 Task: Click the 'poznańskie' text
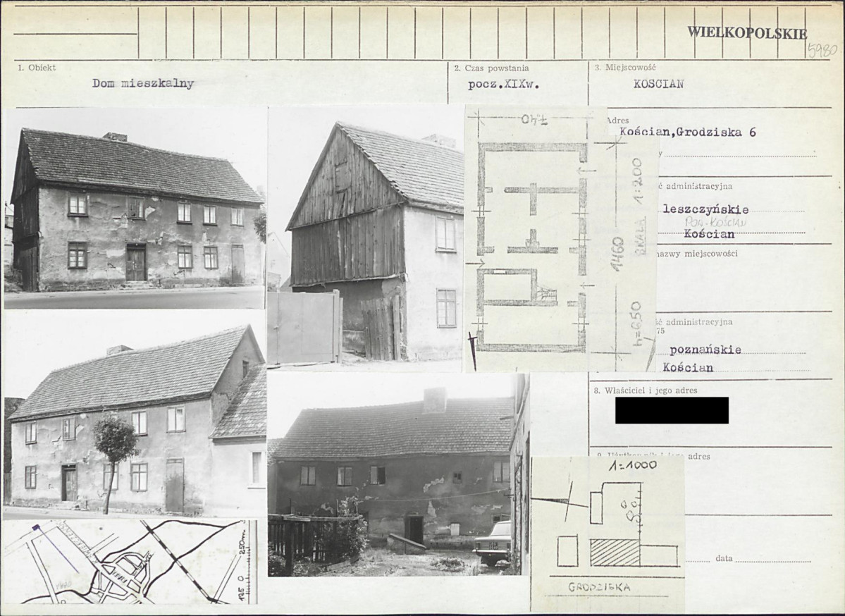705,350
